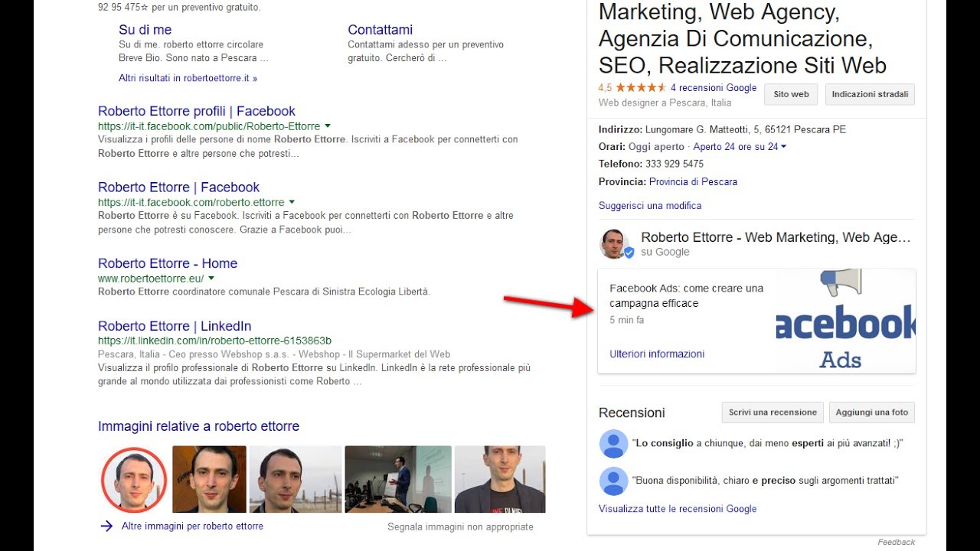
Task: Expand the Facebook public profile URL dropdown arrow
Action: pos(328,126)
